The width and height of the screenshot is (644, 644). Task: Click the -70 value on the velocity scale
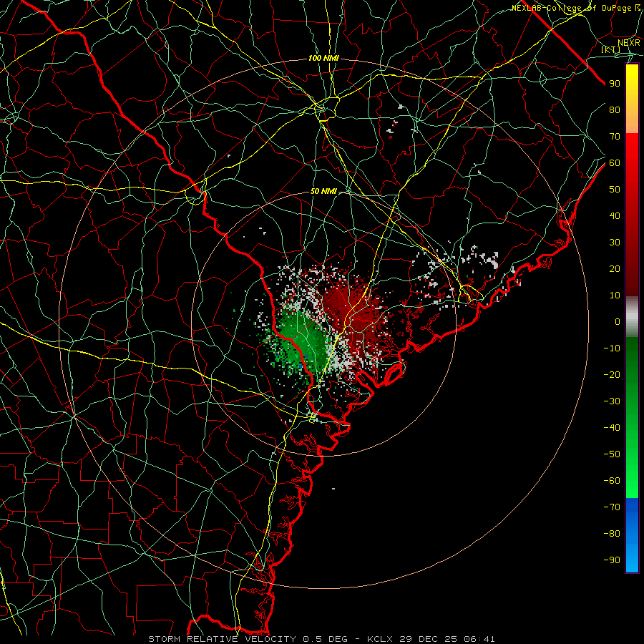click(x=612, y=507)
